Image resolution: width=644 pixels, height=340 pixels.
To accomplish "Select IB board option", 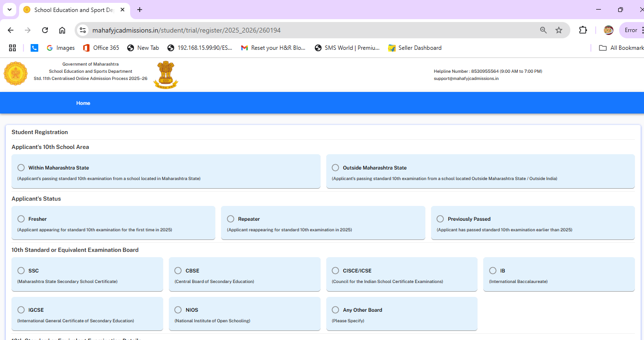I will pyautogui.click(x=493, y=271).
